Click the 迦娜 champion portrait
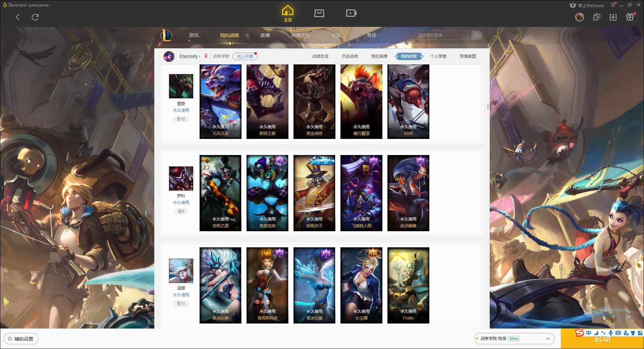Screen dimensions: 644x349 [x=181, y=271]
